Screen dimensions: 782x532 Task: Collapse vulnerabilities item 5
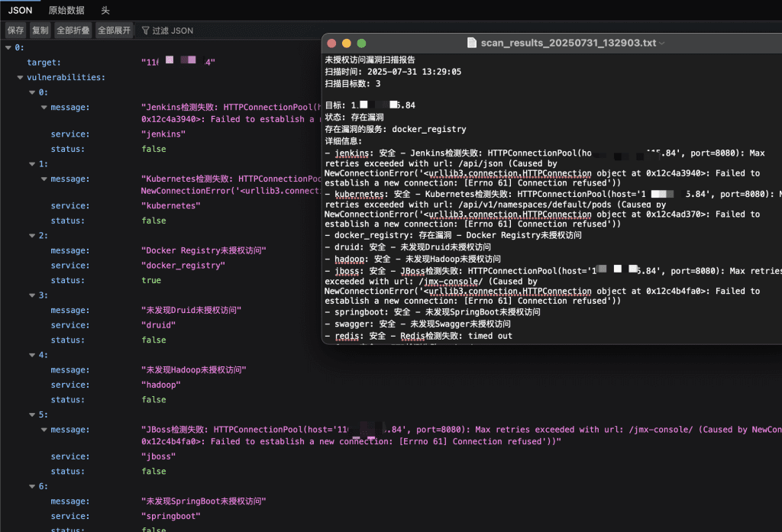coord(32,414)
